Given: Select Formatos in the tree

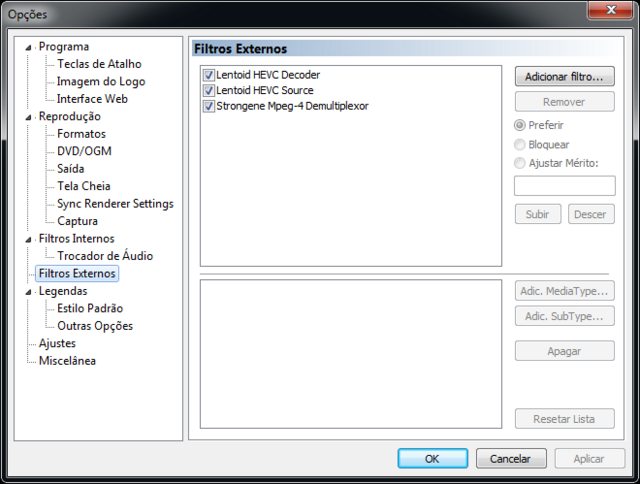Looking at the screenshot, I should [81, 133].
